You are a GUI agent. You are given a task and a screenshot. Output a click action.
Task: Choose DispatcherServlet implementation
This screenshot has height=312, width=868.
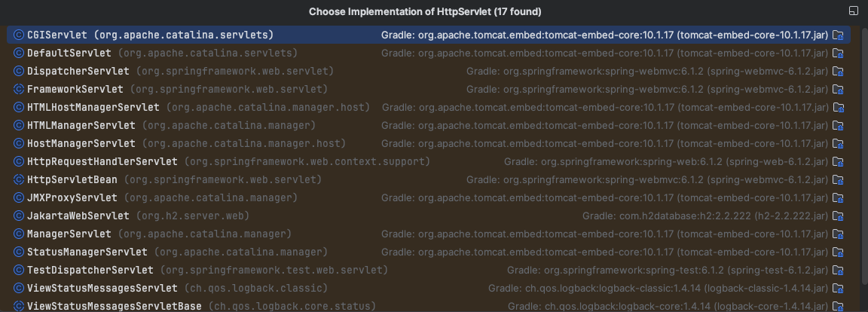(x=429, y=72)
